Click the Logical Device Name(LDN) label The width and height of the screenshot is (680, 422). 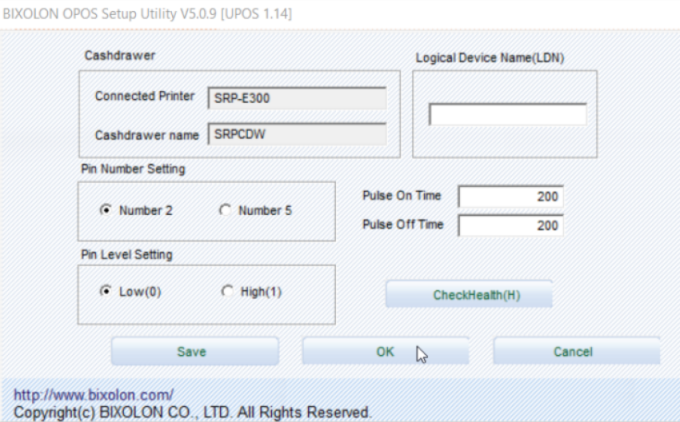490,58
